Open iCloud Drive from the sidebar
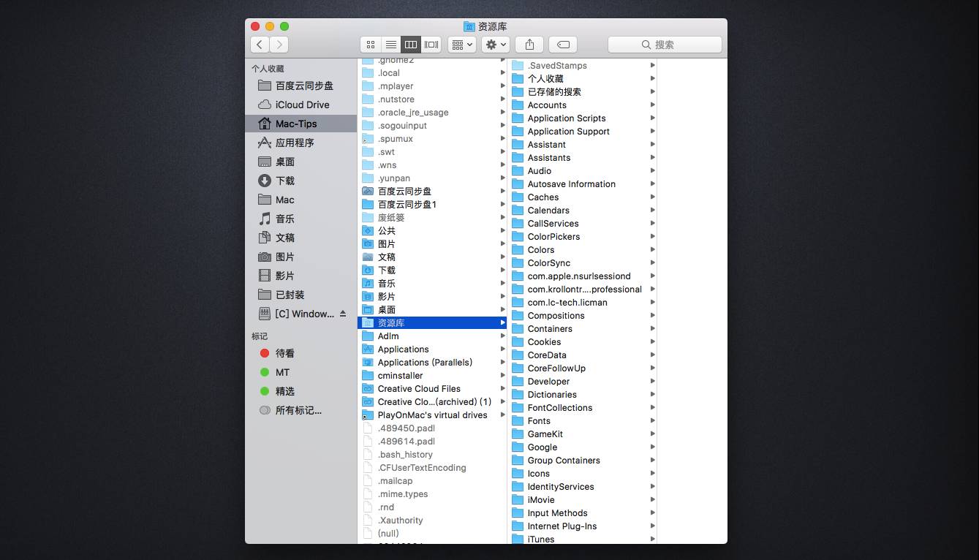The image size is (979, 560). (x=302, y=105)
